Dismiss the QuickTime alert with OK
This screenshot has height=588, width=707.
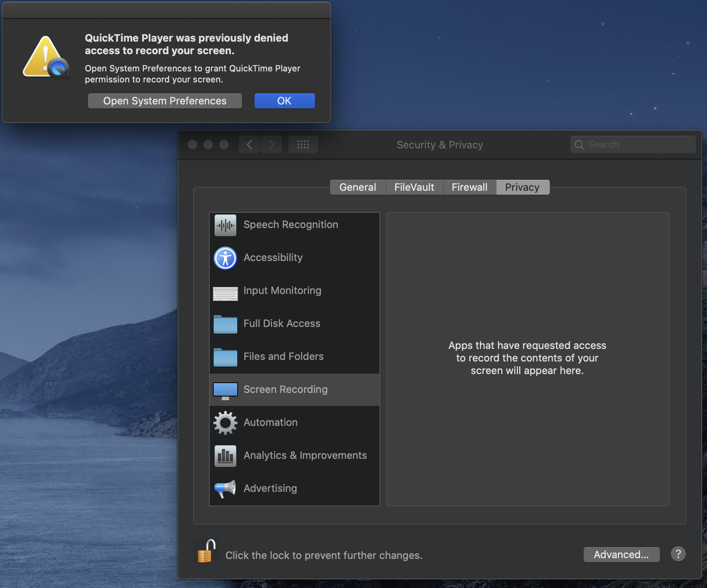click(284, 101)
